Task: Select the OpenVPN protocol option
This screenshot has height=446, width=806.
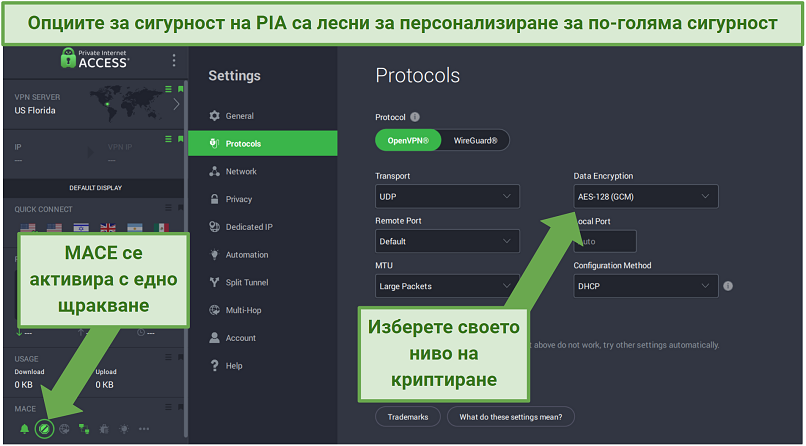Action: tap(408, 140)
